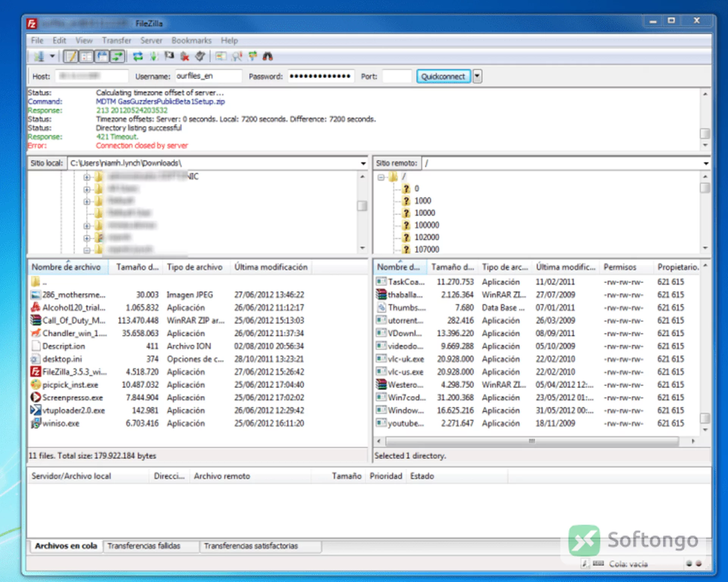Select vlc-uk.exe in remote list
728x582 pixels.
[406, 359]
